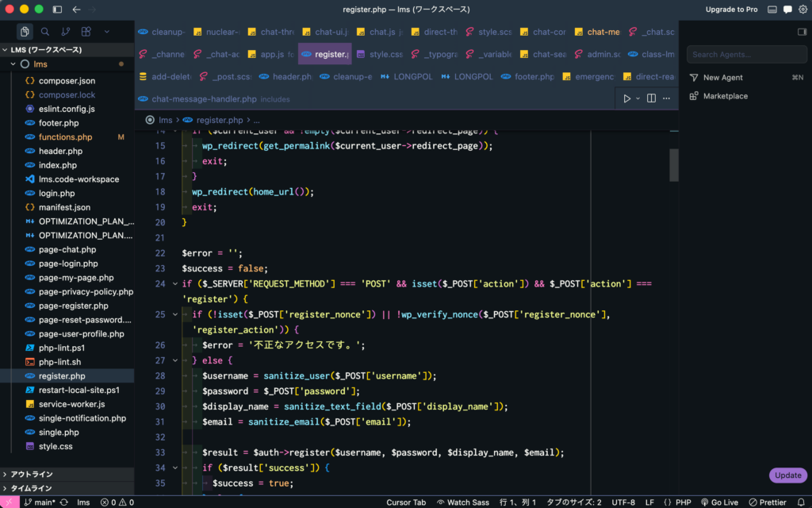This screenshot has height=508, width=812.
Task: Switch to the chat-ui.js tab
Action: [x=326, y=32]
